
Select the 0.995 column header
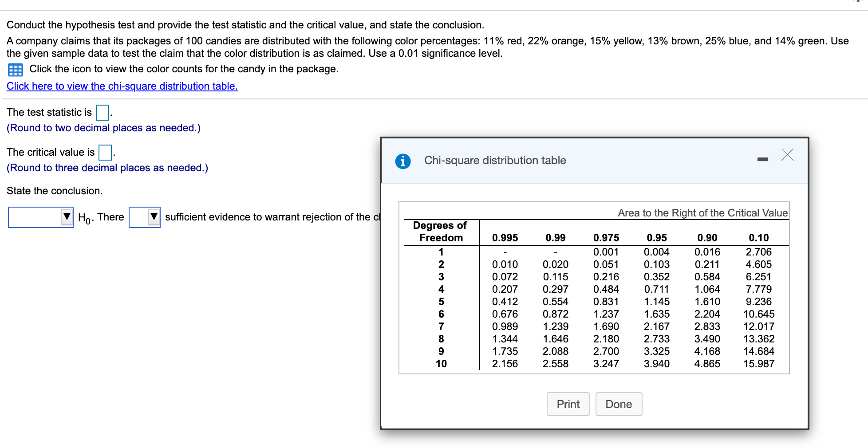click(505, 238)
